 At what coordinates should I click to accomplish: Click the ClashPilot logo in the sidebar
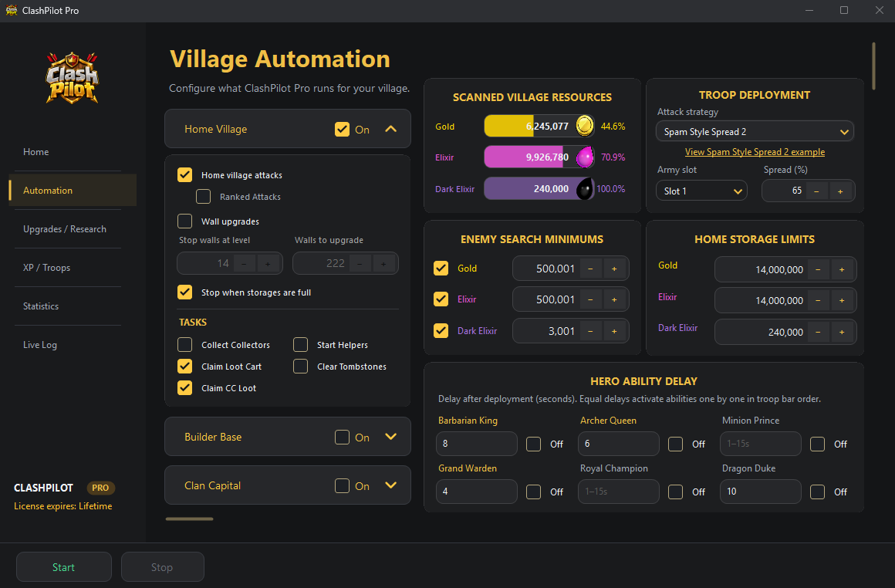pos(72,78)
